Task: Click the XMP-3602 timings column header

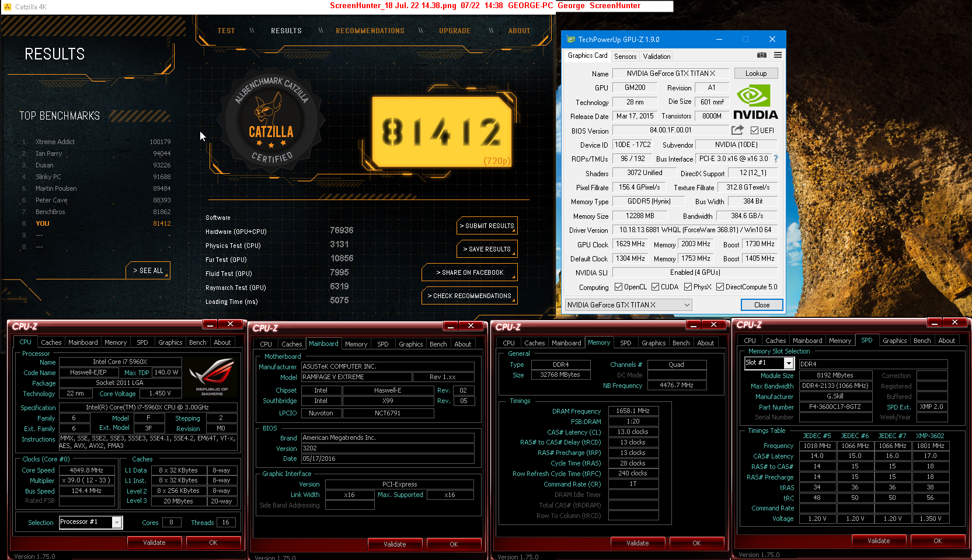Action: (x=930, y=436)
